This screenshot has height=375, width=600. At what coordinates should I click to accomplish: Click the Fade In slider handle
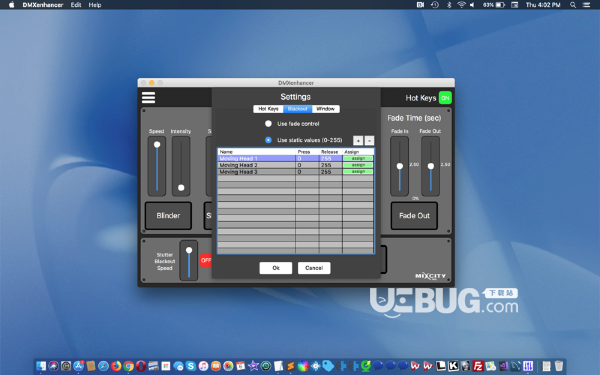coord(400,166)
